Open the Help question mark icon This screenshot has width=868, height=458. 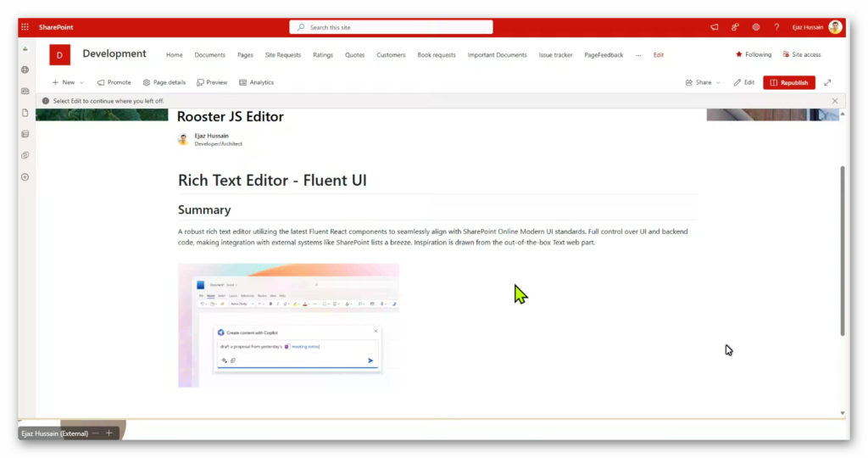[x=776, y=27]
